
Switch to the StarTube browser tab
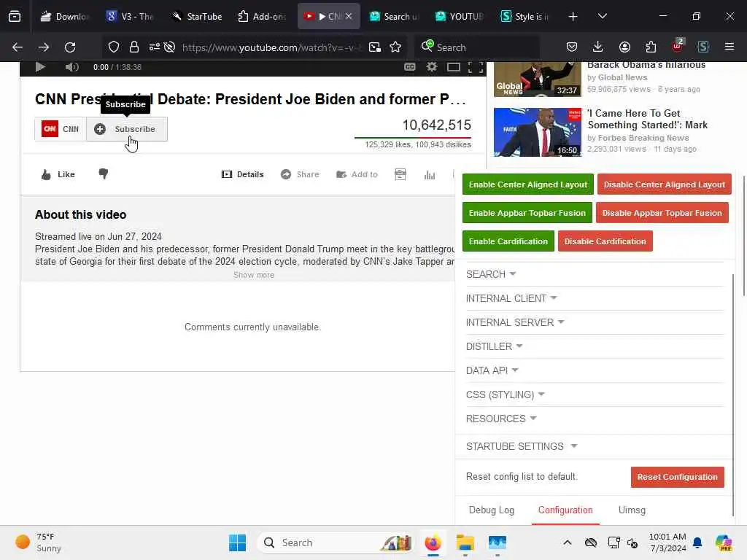197,16
